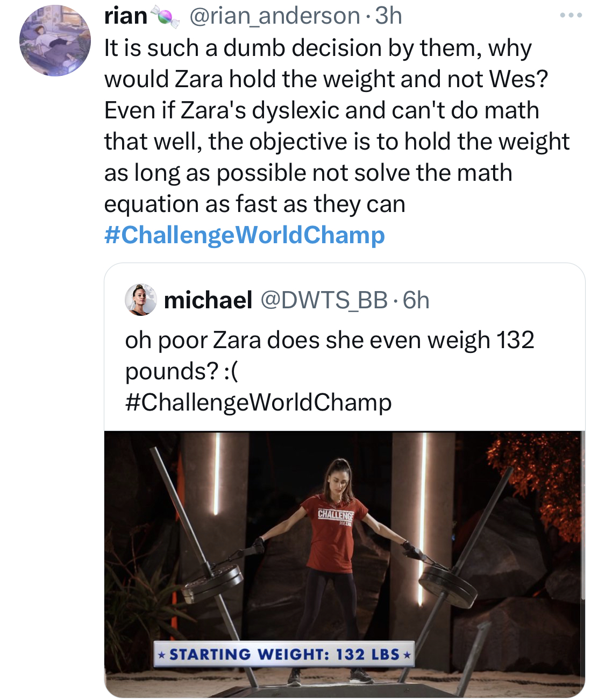Open the #ChallengeWorldChamp hashtag in rian's tweet

pos(245,235)
